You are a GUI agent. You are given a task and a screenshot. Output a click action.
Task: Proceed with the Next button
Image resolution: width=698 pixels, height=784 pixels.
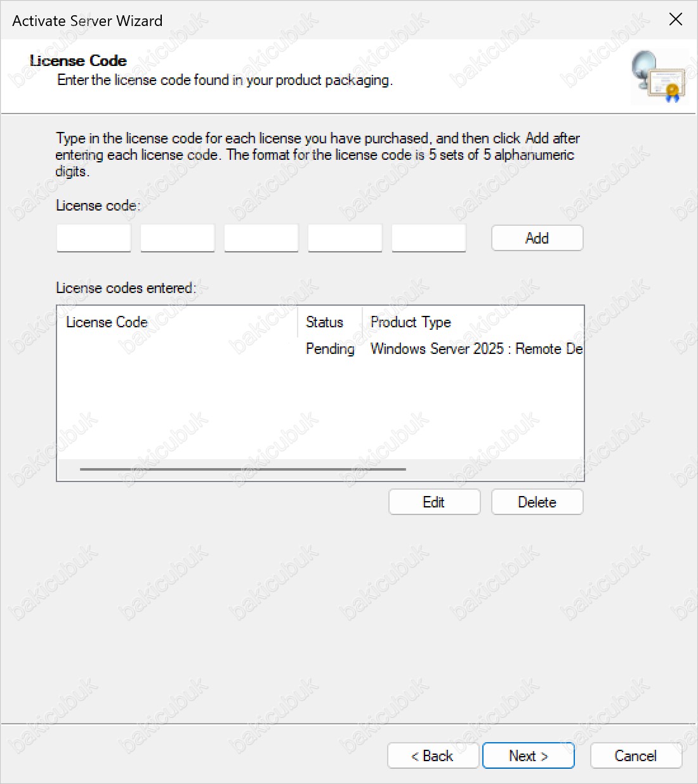click(x=528, y=756)
